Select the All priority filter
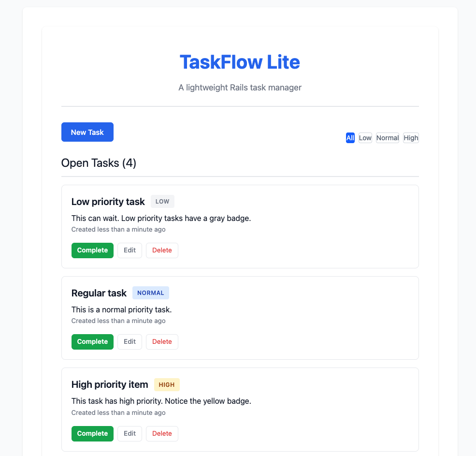This screenshot has height=456, width=476. 350,138
